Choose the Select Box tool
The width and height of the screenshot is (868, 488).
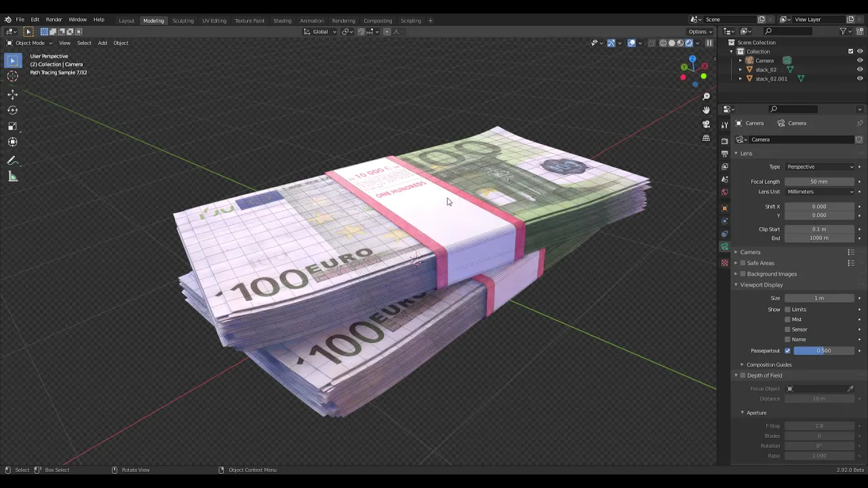12,61
